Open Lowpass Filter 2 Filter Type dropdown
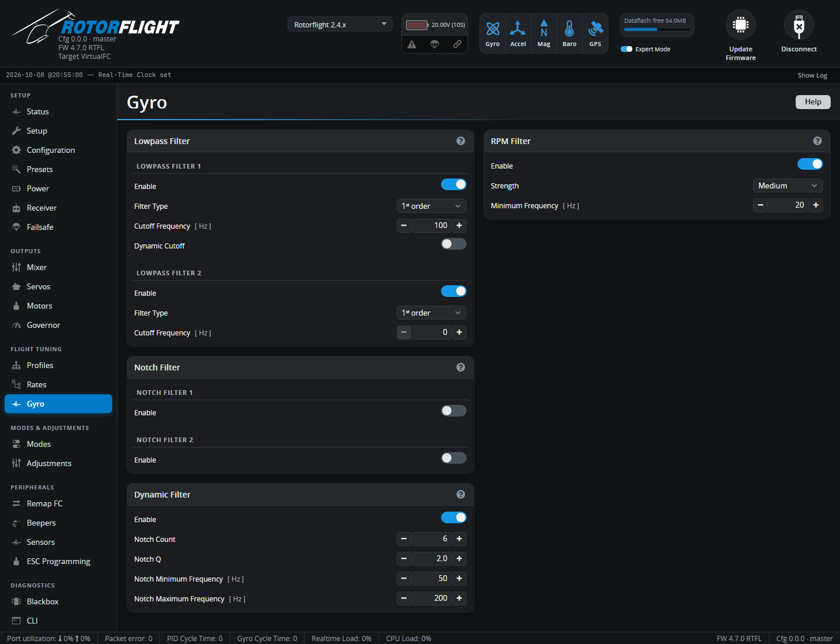This screenshot has height=644, width=840. click(x=432, y=313)
